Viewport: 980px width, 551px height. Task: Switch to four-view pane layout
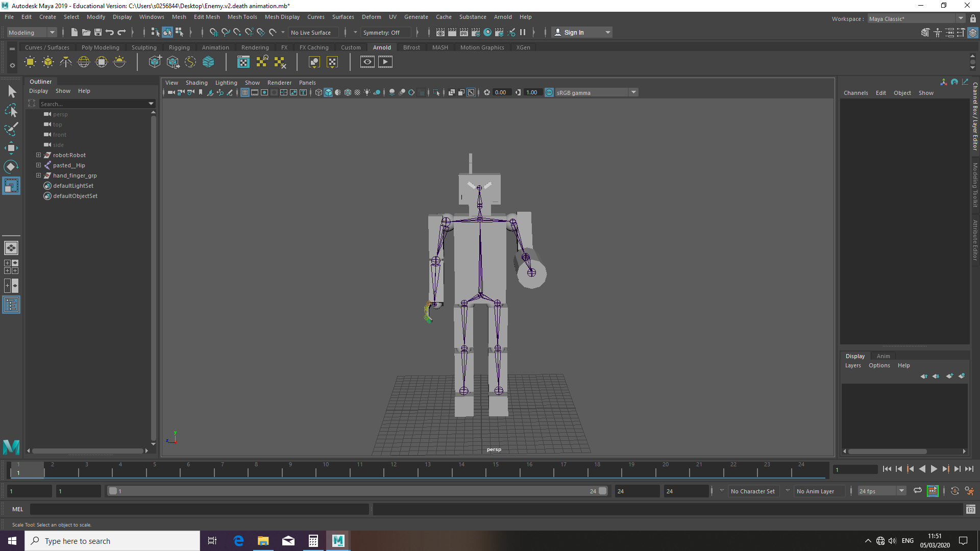point(11,267)
